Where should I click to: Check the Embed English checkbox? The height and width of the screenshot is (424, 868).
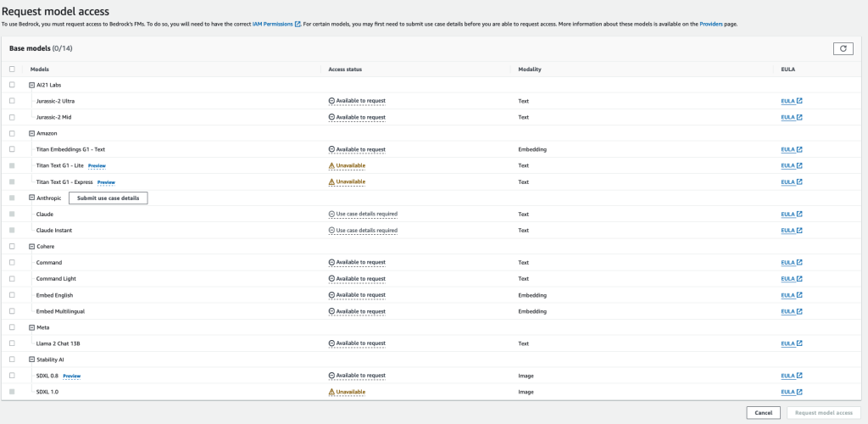[x=12, y=295]
